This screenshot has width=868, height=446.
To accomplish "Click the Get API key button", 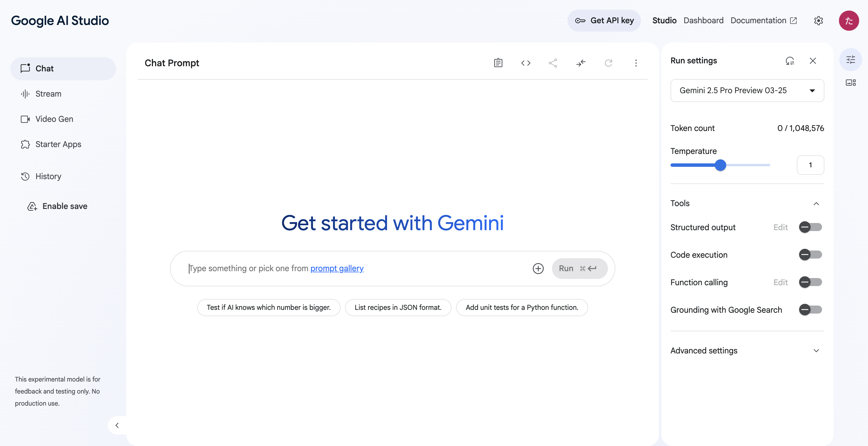I will tap(604, 21).
